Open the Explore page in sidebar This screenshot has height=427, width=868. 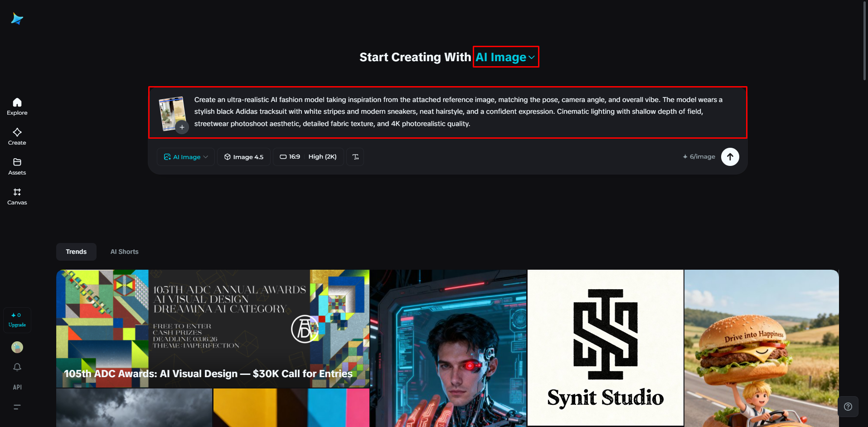[17, 107]
